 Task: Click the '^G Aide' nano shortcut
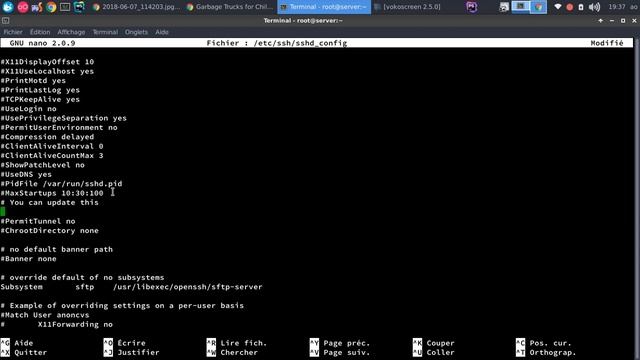point(17,343)
